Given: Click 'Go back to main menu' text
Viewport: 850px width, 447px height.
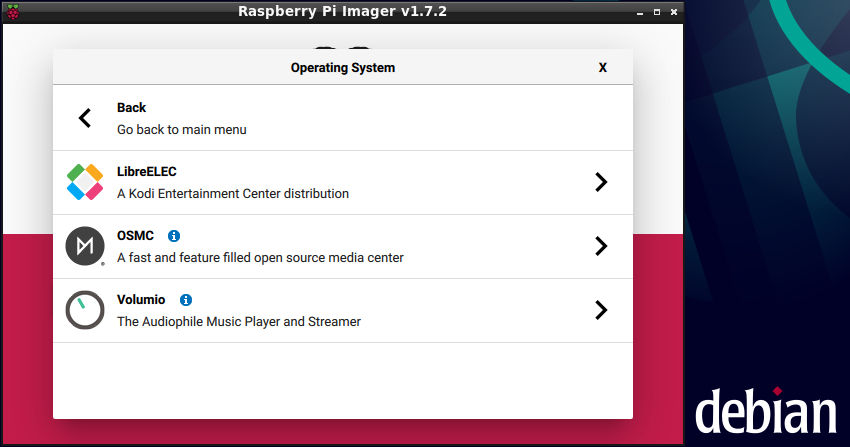Looking at the screenshot, I should (x=181, y=130).
